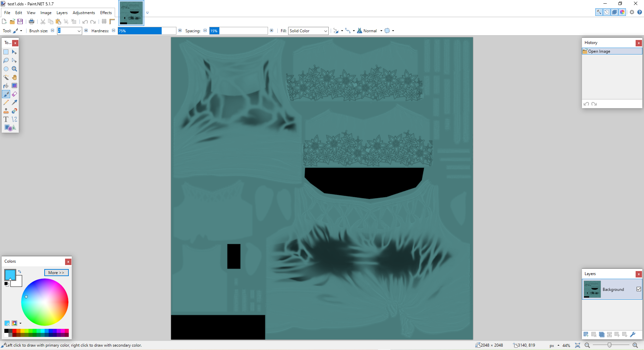This screenshot has width=644, height=350.
Task: Toggle the rulers display
Action: point(112,21)
